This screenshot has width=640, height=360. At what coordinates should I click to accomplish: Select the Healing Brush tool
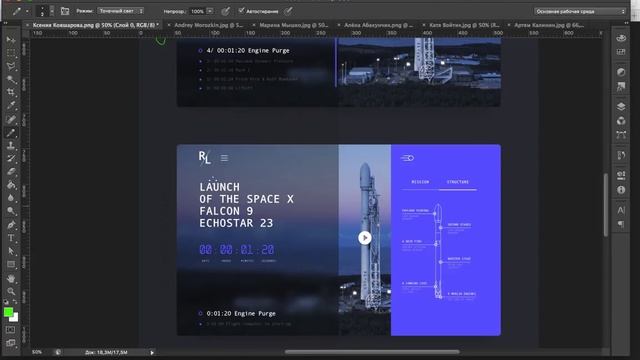tap(11, 119)
